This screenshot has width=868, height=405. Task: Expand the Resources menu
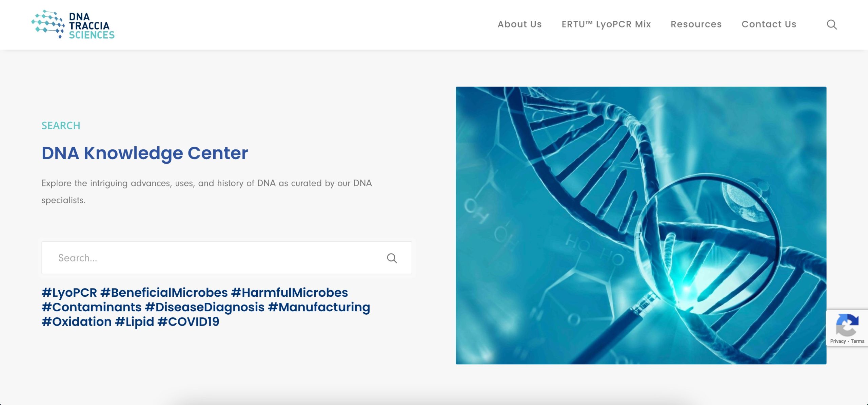[x=696, y=24]
